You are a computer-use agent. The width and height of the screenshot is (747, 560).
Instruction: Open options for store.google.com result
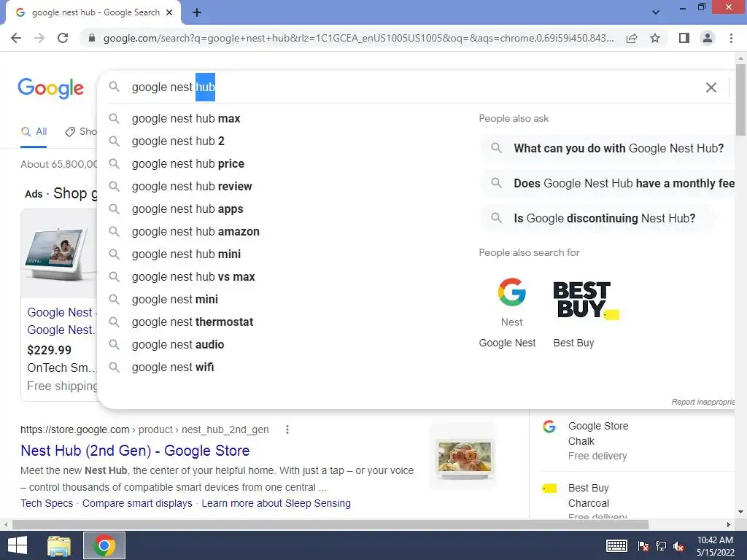(287, 429)
